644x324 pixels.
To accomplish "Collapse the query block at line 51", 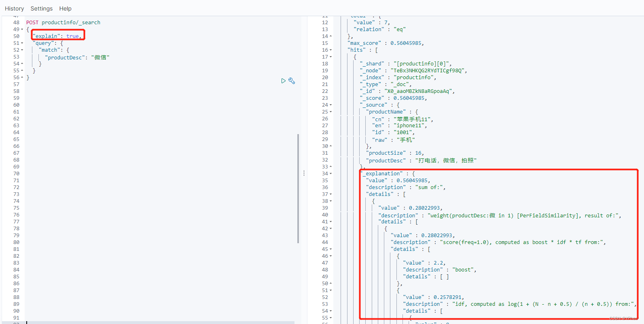I will pyautogui.click(x=22, y=43).
